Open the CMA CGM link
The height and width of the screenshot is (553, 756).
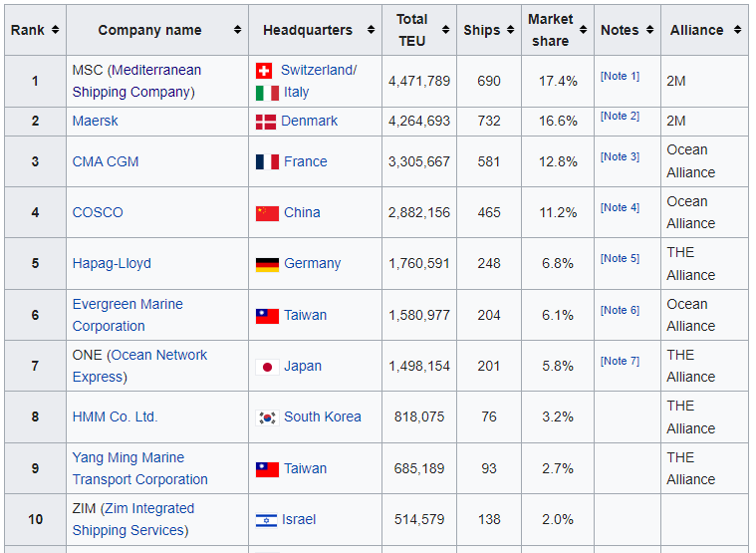tap(106, 161)
